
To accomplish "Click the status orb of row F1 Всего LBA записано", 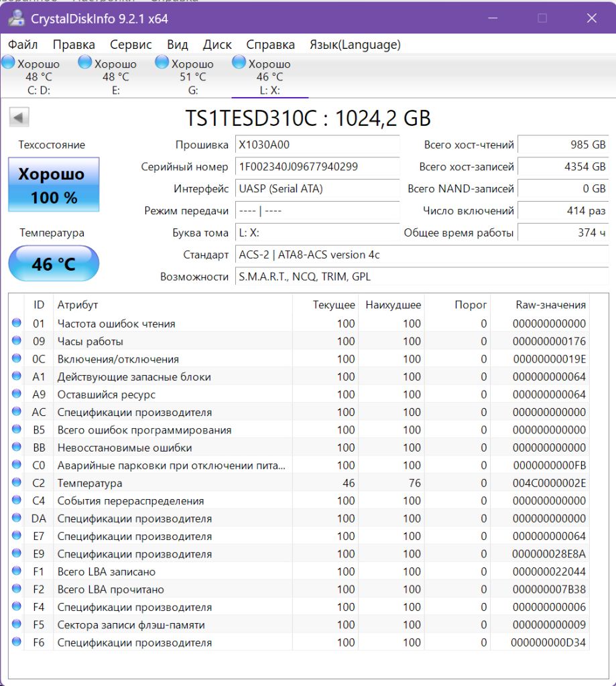I will [x=17, y=571].
